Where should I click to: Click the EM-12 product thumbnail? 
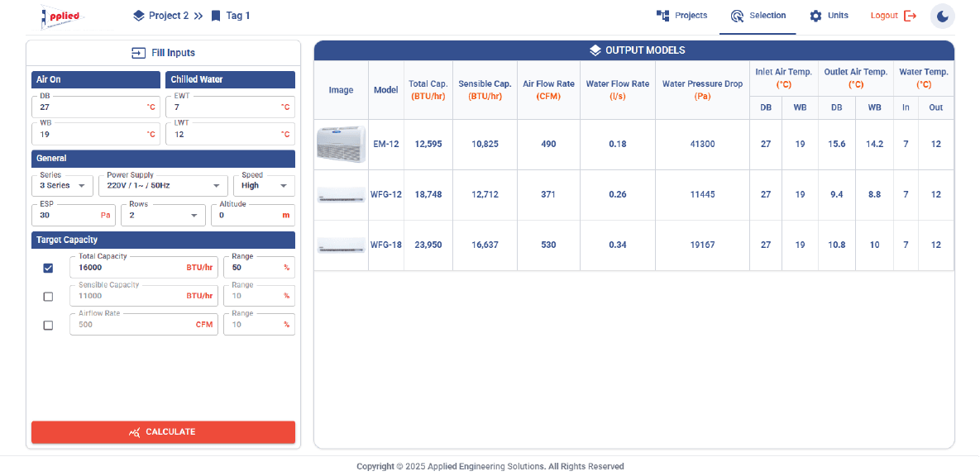coord(341,145)
